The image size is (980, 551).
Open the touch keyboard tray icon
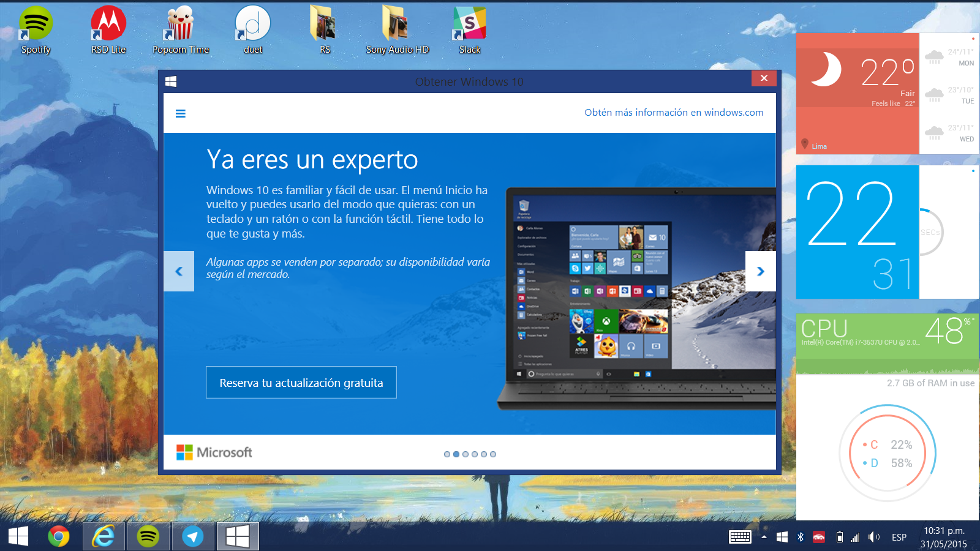740,537
